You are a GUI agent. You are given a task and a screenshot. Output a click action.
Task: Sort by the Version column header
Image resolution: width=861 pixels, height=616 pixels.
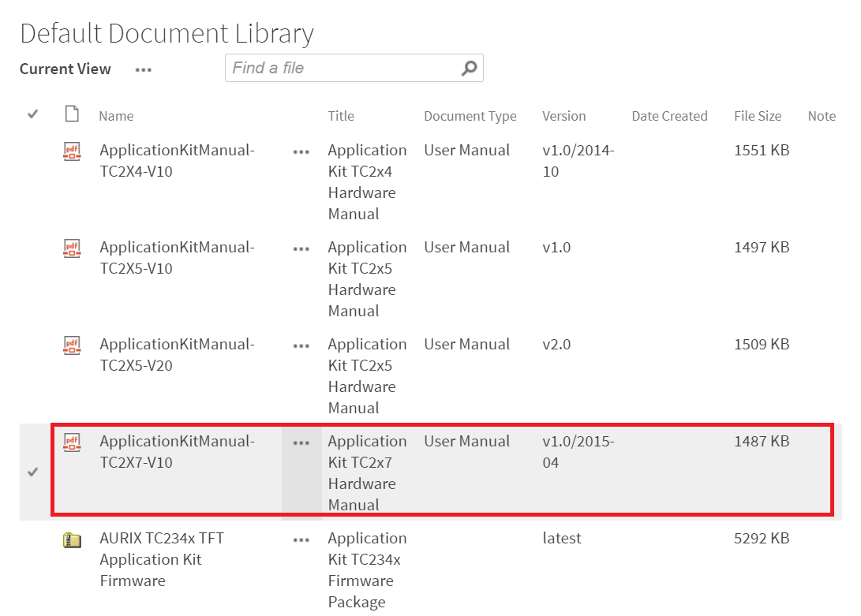(x=564, y=117)
